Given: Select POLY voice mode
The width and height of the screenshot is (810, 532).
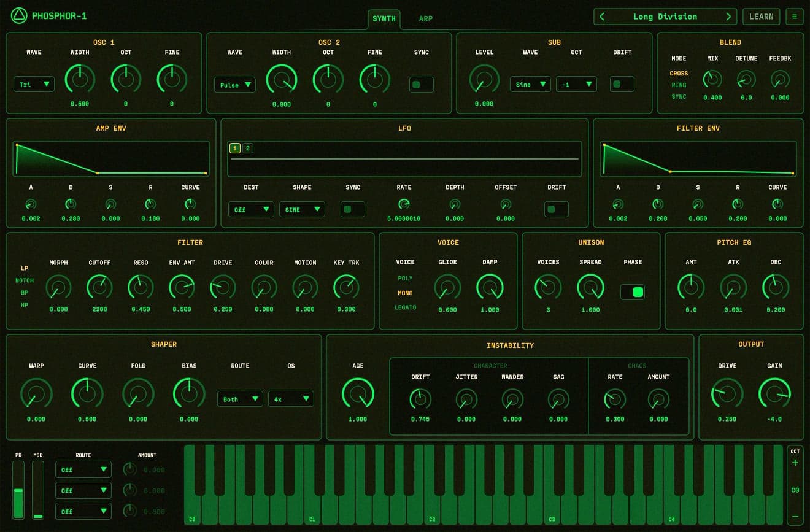Looking at the screenshot, I should coord(405,279).
